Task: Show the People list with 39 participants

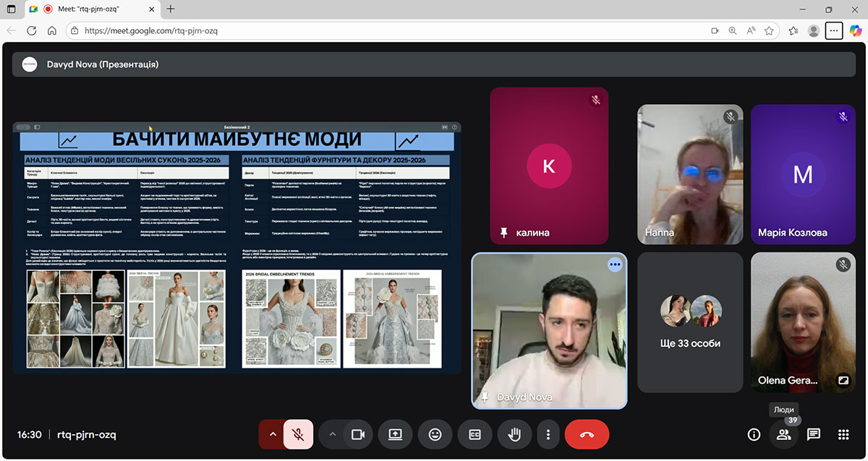Action: pos(783,434)
